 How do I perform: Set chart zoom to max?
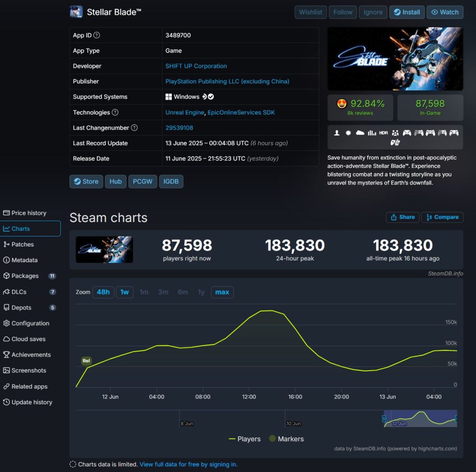(222, 292)
